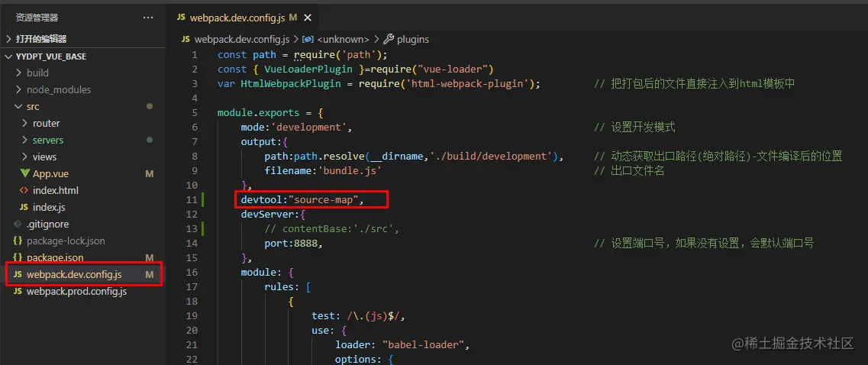Open the explorer more actions ellipsis menu
Screen dimensions: 868x365
[x=148, y=18]
